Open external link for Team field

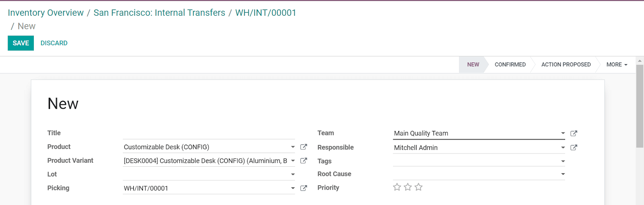[574, 133]
